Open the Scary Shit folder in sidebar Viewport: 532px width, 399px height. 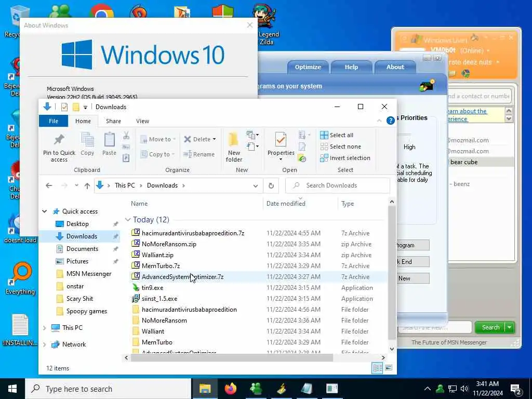[x=79, y=299]
